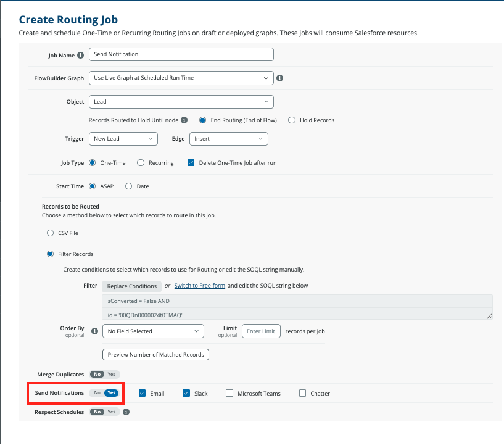Click the Enter Limit input field
The image size is (504, 448).
coord(261,331)
